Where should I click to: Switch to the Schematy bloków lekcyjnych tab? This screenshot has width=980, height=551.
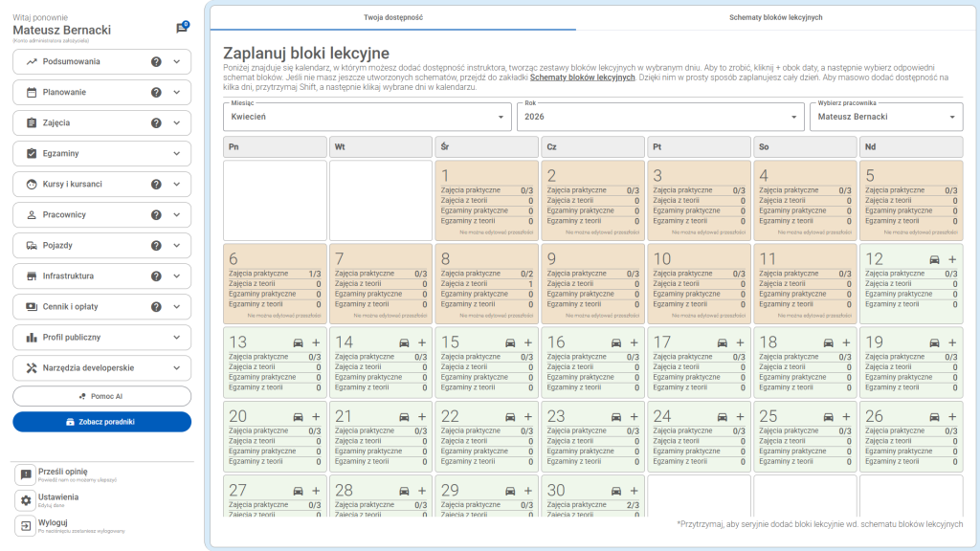pos(775,17)
